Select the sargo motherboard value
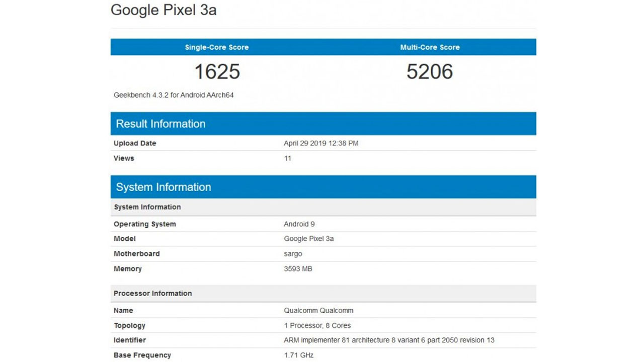 tap(293, 254)
